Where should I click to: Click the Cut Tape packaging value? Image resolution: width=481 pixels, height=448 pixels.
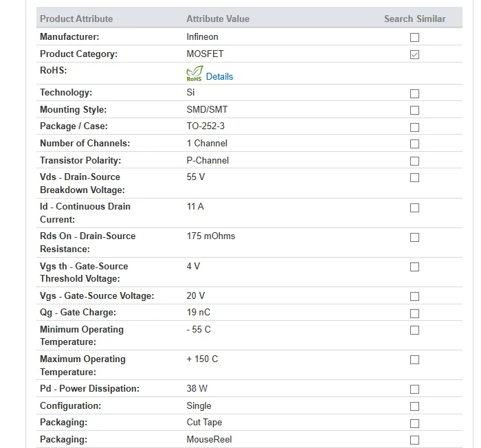point(204,422)
